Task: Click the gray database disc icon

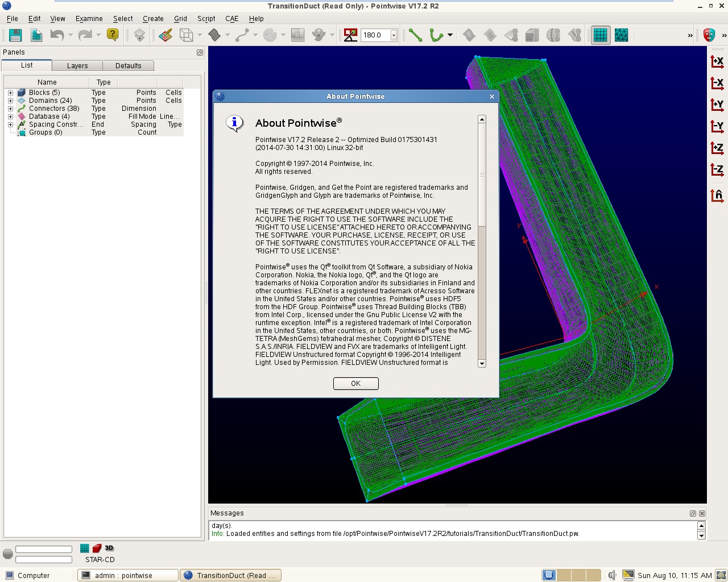Action: coord(270,35)
